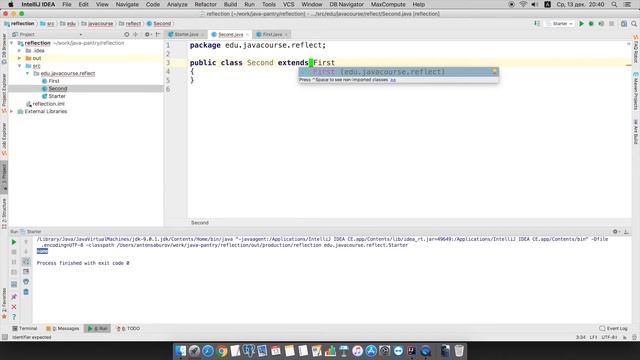Toggle soft-wrap in the Run console
Screen dimensions: 640x360
coord(26,262)
